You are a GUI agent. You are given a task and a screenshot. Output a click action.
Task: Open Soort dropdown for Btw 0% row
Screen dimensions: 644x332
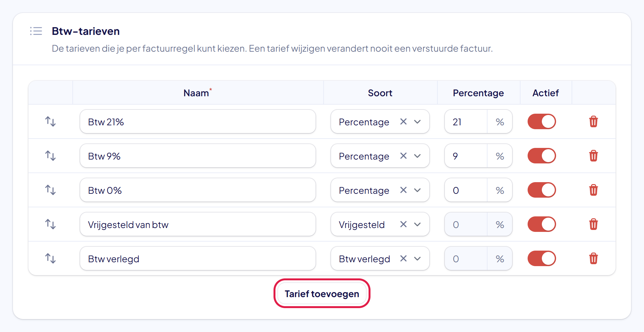(x=418, y=190)
